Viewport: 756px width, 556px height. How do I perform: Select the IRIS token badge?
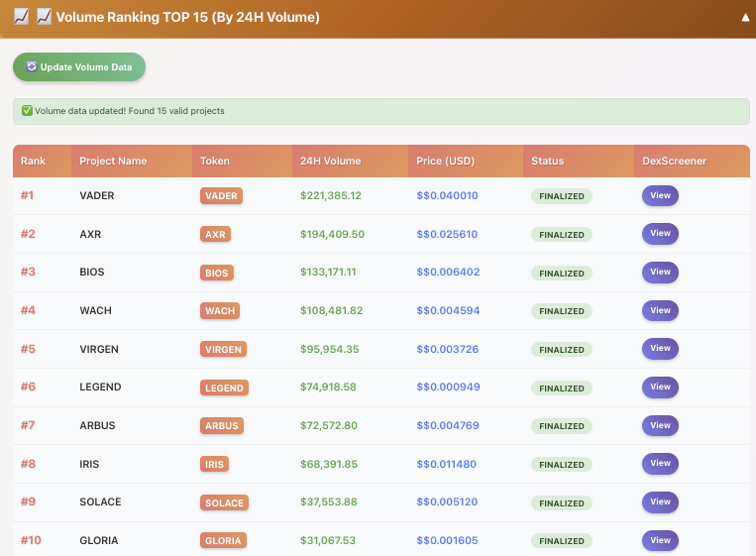(x=214, y=465)
